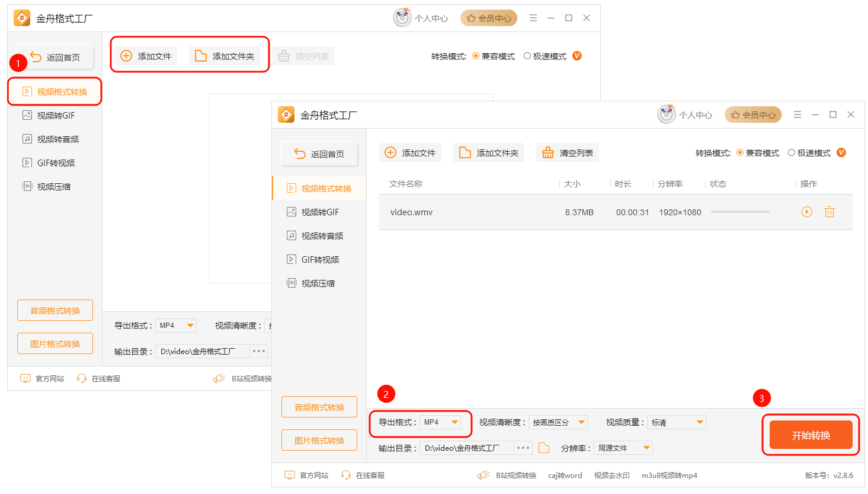Viewport: 868px width, 494px height.
Task: Click 返回首页 in the back window
Action: 55,57
